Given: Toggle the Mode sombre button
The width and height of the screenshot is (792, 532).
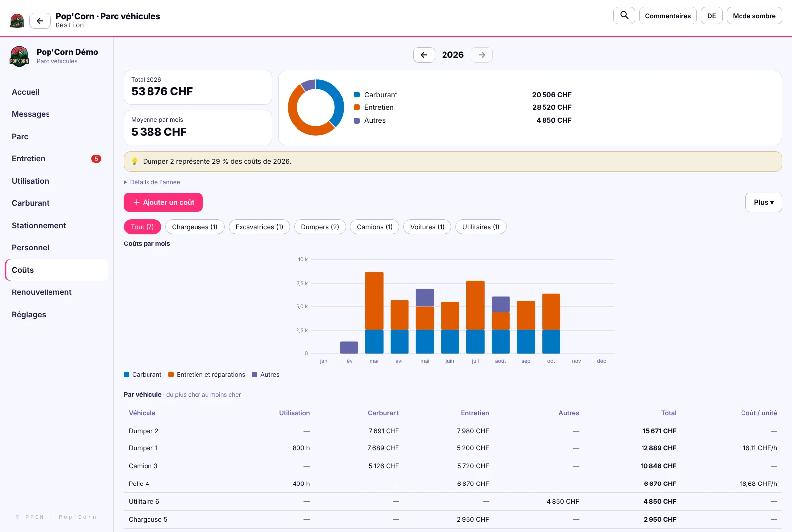Looking at the screenshot, I should point(754,16).
